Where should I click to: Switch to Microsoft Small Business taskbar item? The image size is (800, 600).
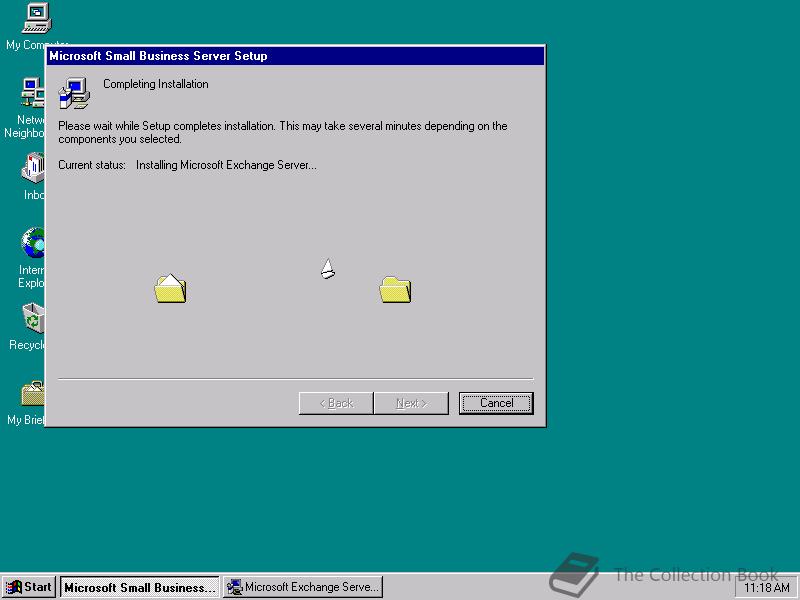[x=140, y=587]
